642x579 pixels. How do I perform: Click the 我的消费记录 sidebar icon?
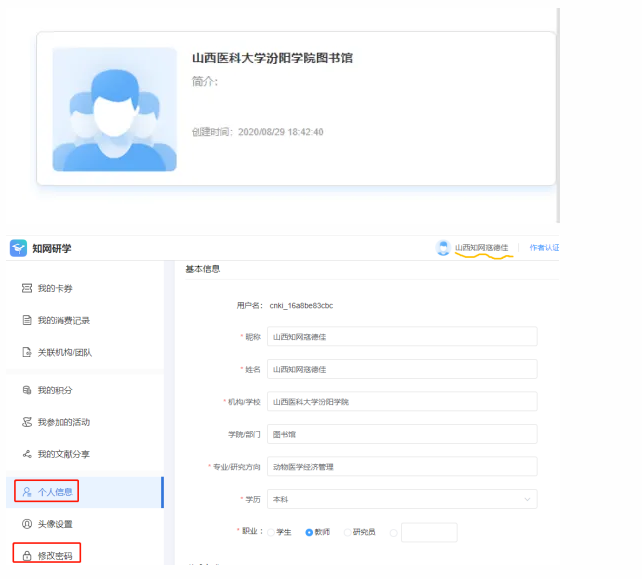pyautogui.click(x=27, y=321)
